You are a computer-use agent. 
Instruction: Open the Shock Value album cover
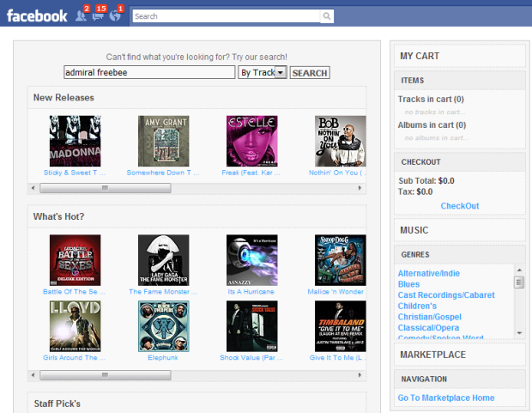click(252, 326)
